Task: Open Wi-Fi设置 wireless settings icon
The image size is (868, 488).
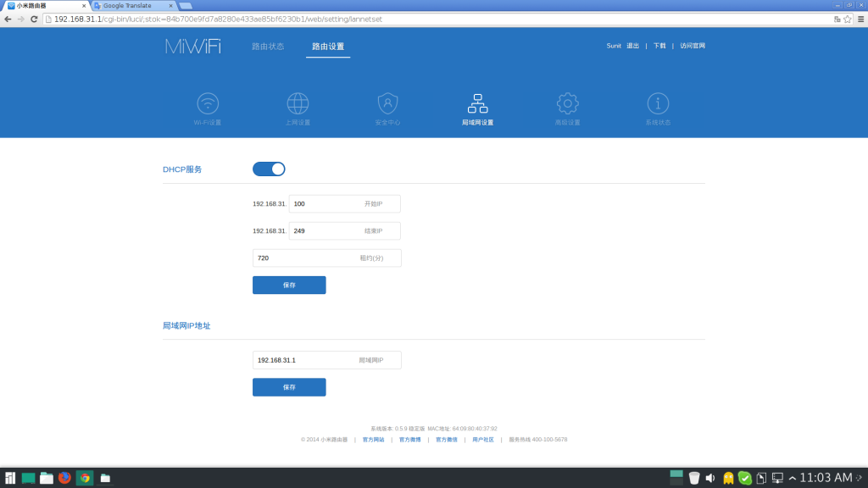Action: pyautogui.click(x=208, y=108)
